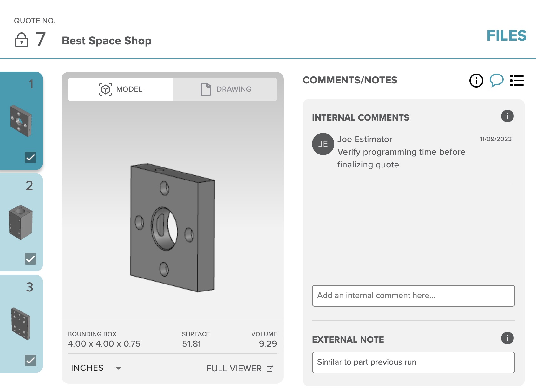
Task: Select the speech bubble comments icon
Action: (496, 80)
